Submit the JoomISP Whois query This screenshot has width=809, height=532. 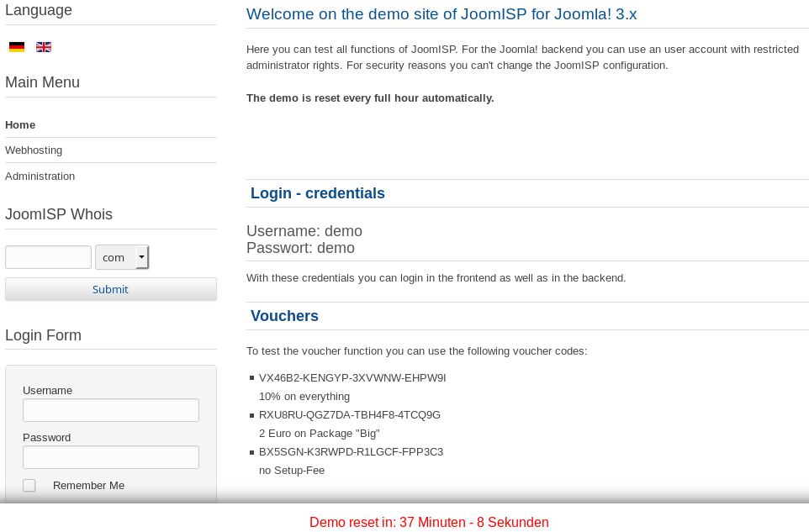(111, 289)
